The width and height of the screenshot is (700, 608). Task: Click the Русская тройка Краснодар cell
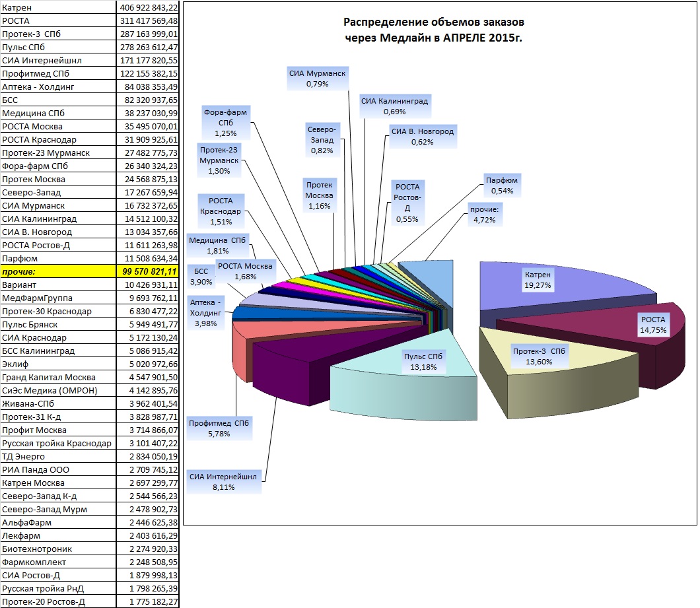[58, 443]
